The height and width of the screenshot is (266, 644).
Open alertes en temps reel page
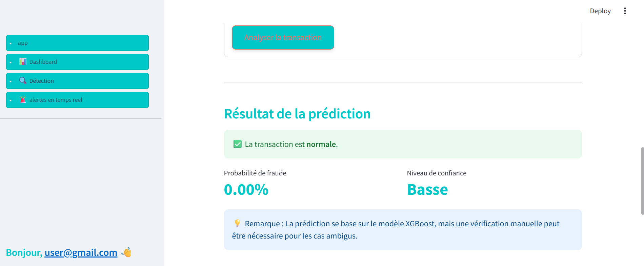point(77,100)
